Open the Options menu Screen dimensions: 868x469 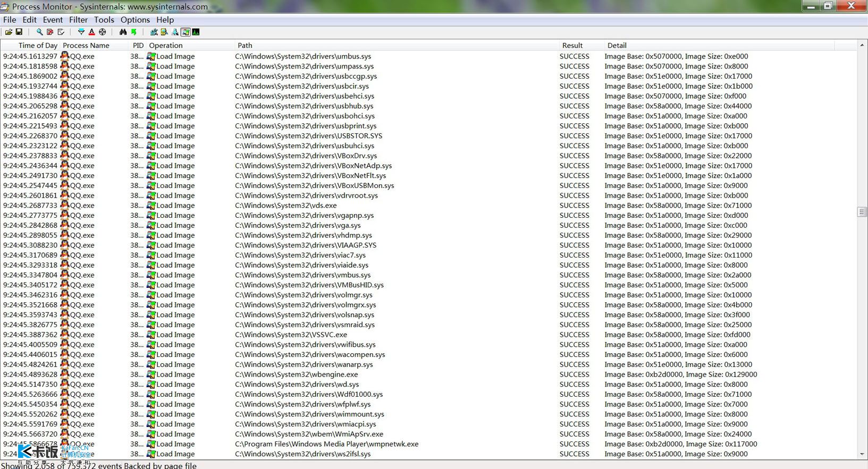(x=135, y=20)
